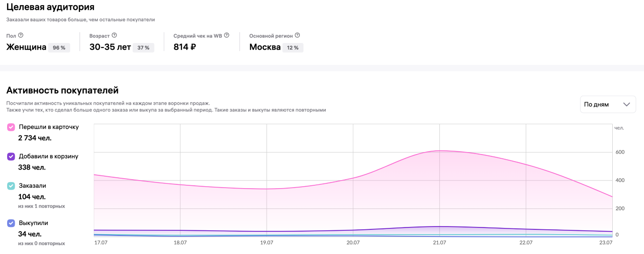Click the Женщина gender value
This screenshot has width=644, height=254.
(26, 47)
